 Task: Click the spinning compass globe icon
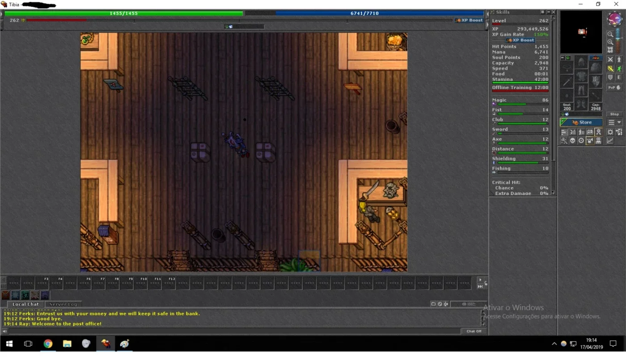click(x=614, y=20)
